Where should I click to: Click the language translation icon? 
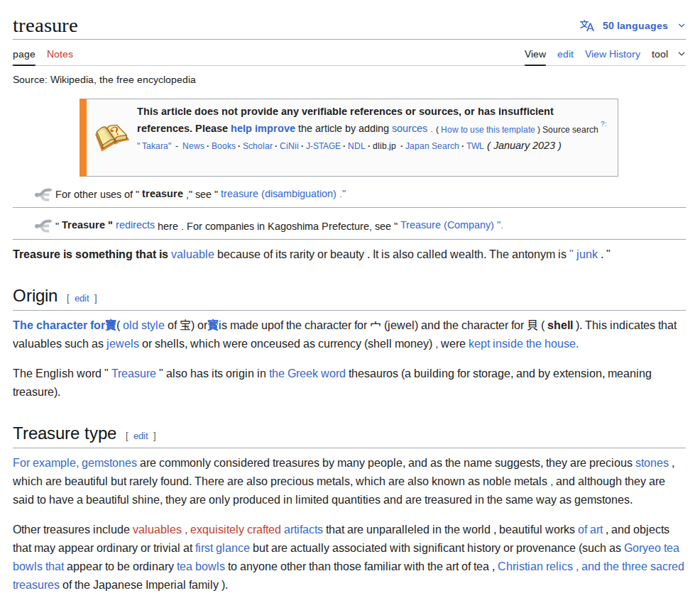586,26
